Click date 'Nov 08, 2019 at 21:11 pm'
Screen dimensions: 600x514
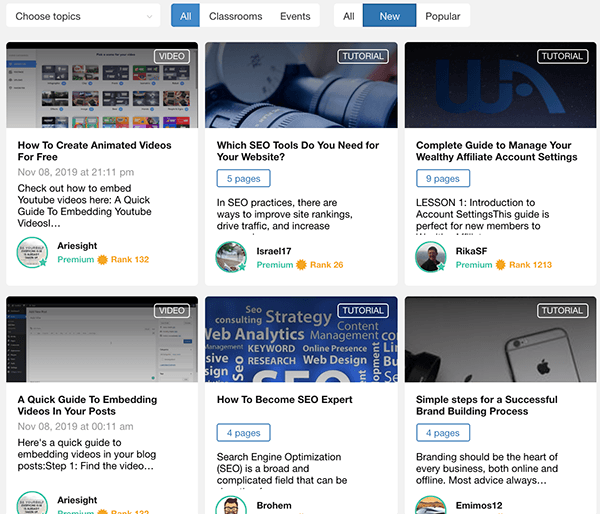point(76,172)
